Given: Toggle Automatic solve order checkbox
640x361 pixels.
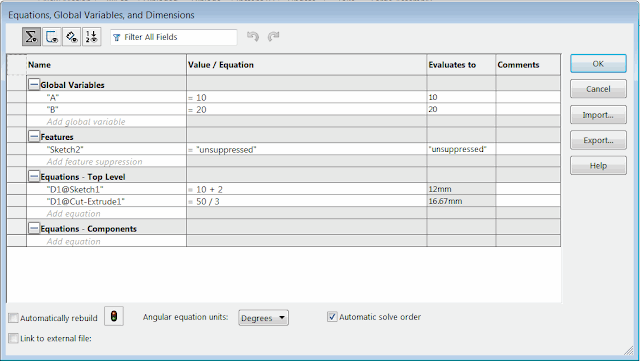Looking at the screenshot, I should coord(332,316).
